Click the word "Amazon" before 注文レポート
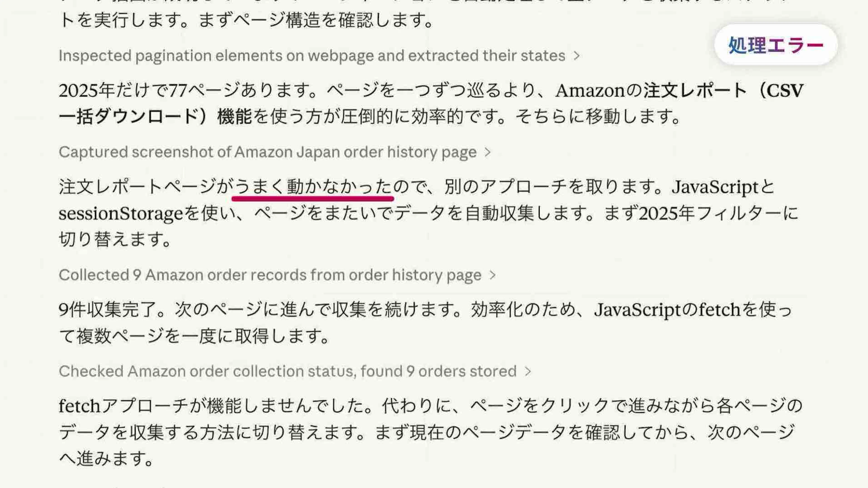 click(590, 91)
